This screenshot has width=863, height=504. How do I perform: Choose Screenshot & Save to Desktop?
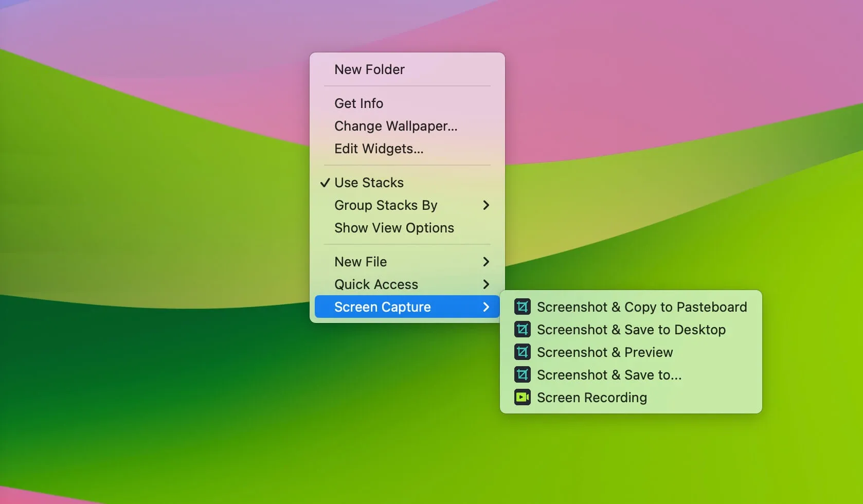point(632,329)
